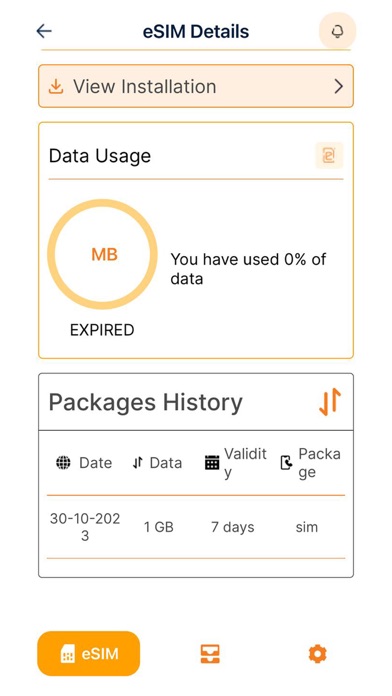Tap the eSIM icon in Data Usage header
This screenshot has height=696, width=392.
point(329,156)
